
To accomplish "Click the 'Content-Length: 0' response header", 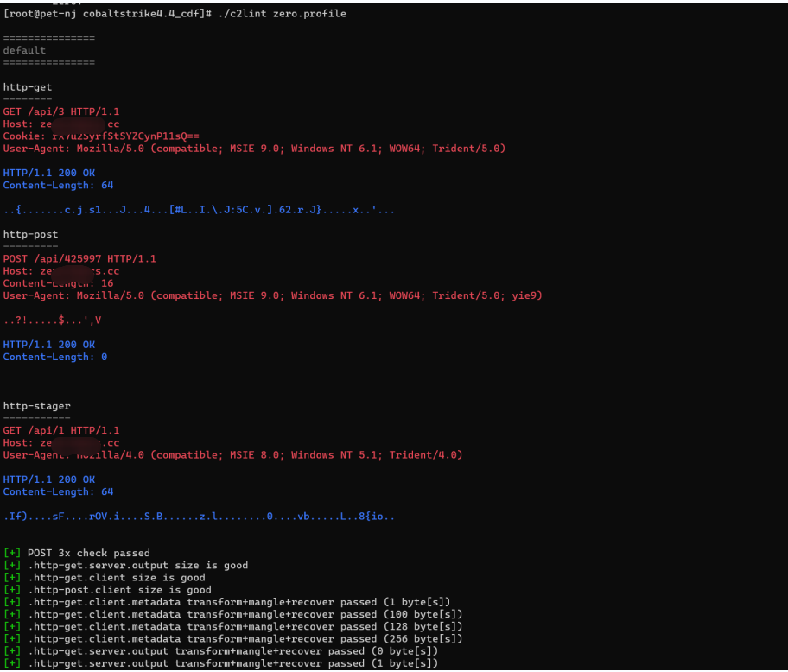I will 55,357.
